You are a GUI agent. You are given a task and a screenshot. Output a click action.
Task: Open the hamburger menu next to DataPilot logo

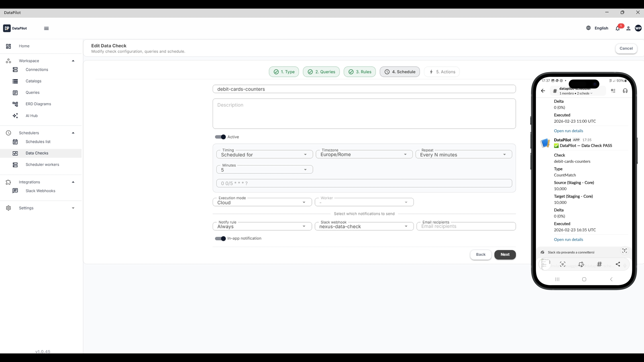click(47, 28)
